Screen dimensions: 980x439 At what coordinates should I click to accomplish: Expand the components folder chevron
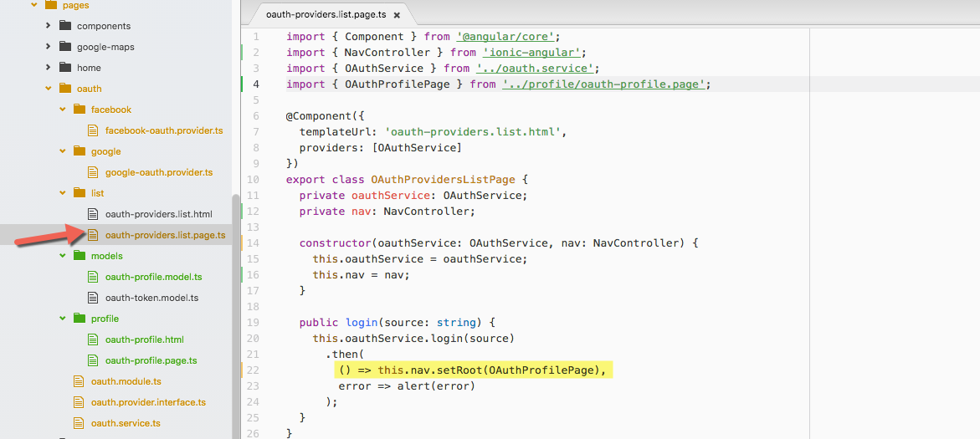(49, 26)
